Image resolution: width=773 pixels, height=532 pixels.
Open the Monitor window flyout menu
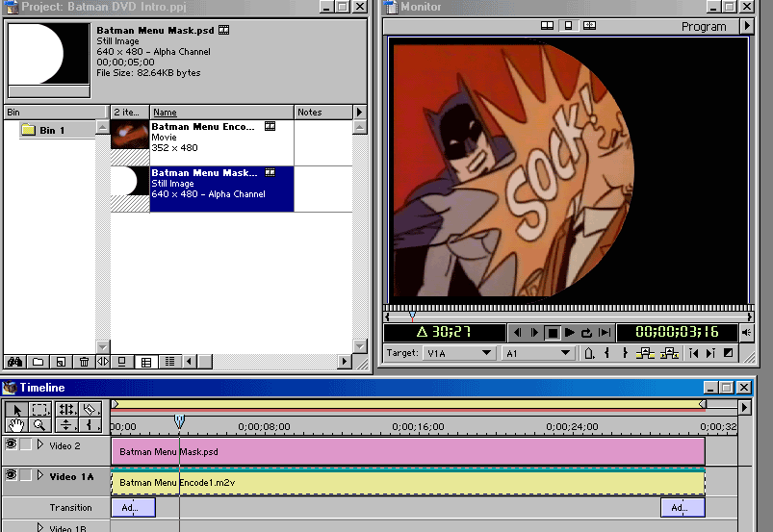pos(747,26)
